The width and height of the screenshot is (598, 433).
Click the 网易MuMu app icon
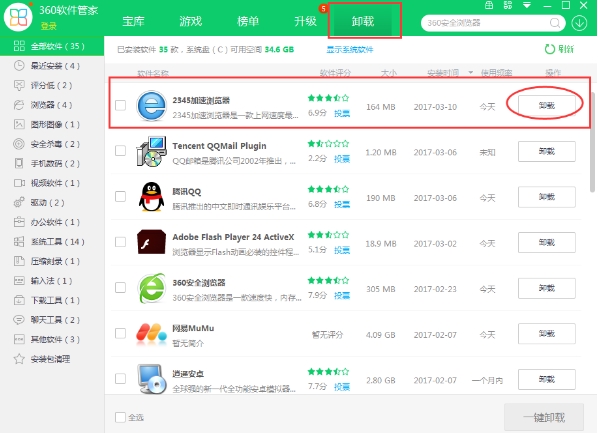click(151, 334)
